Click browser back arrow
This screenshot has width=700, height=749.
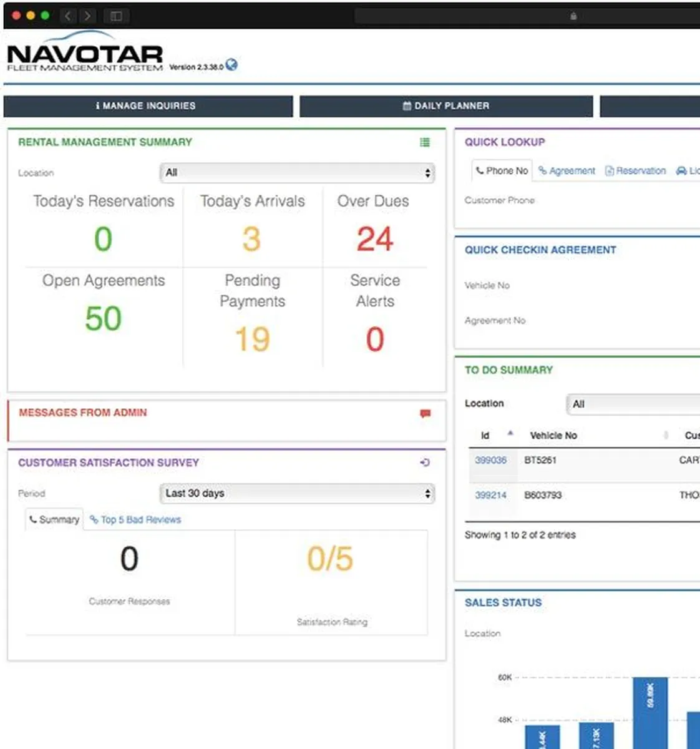coord(68,16)
